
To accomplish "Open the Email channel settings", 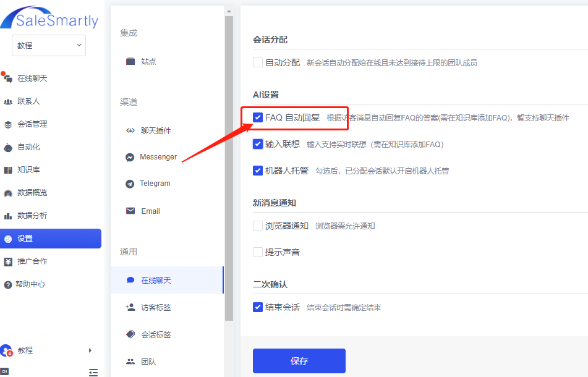I will tap(168, 211).
